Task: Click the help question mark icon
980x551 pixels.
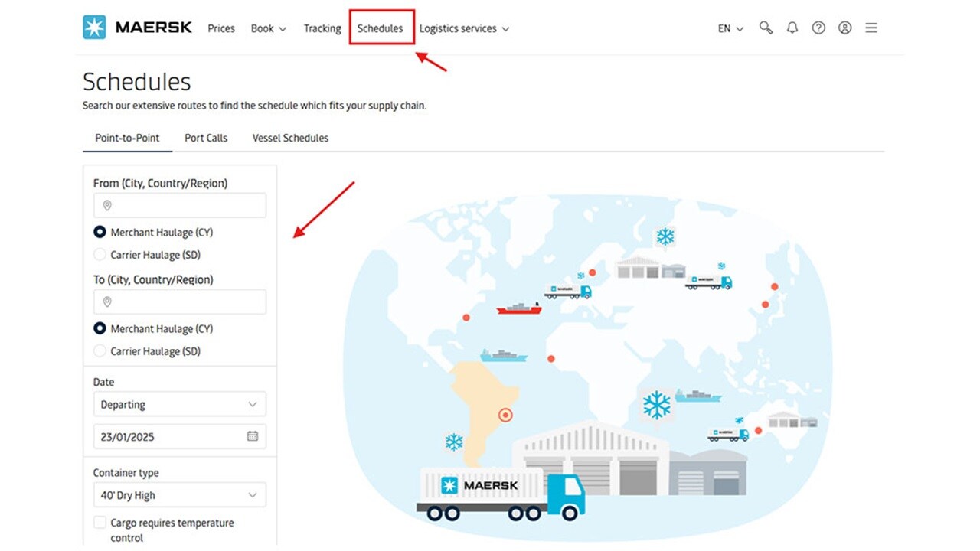Action: click(818, 28)
